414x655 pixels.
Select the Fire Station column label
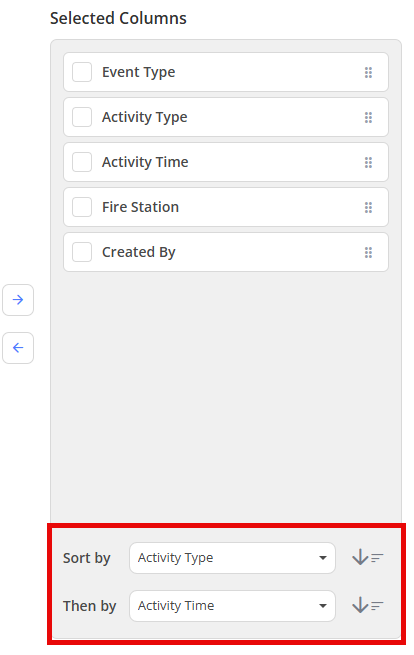click(140, 207)
